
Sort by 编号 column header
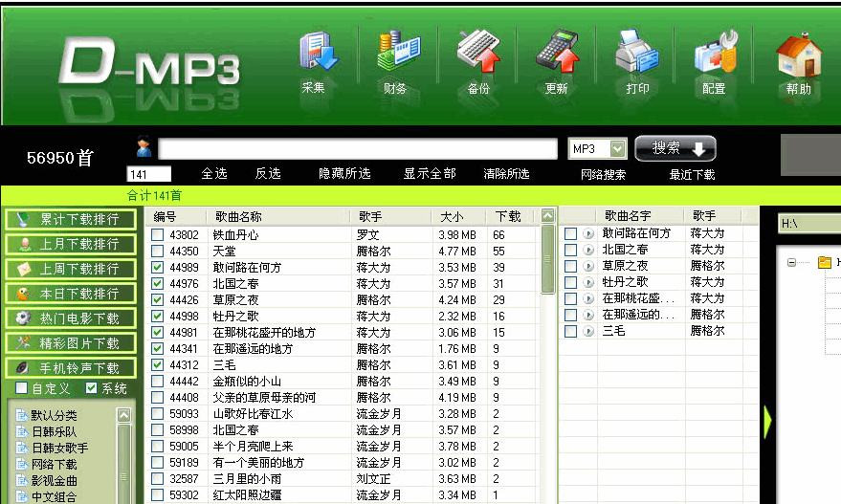pyautogui.click(x=175, y=216)
